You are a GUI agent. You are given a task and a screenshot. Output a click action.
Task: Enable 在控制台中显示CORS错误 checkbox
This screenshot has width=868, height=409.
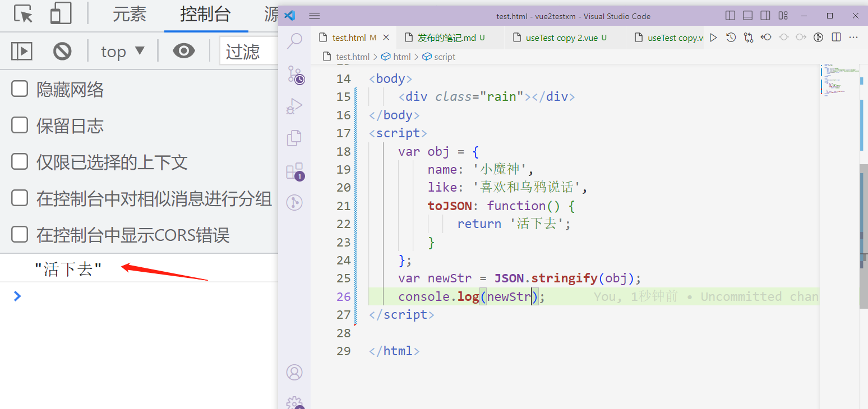click(x=20, y=234)
